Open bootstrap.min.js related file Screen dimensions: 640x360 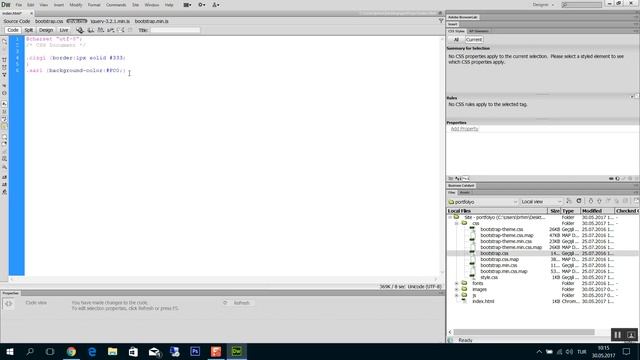pos(151,21)
